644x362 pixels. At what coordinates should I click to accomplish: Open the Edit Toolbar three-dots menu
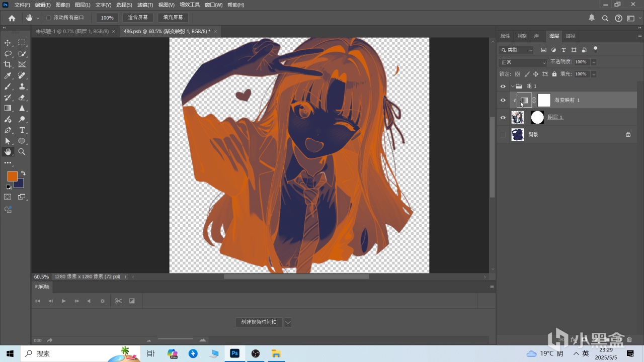(x=8, y=163)
